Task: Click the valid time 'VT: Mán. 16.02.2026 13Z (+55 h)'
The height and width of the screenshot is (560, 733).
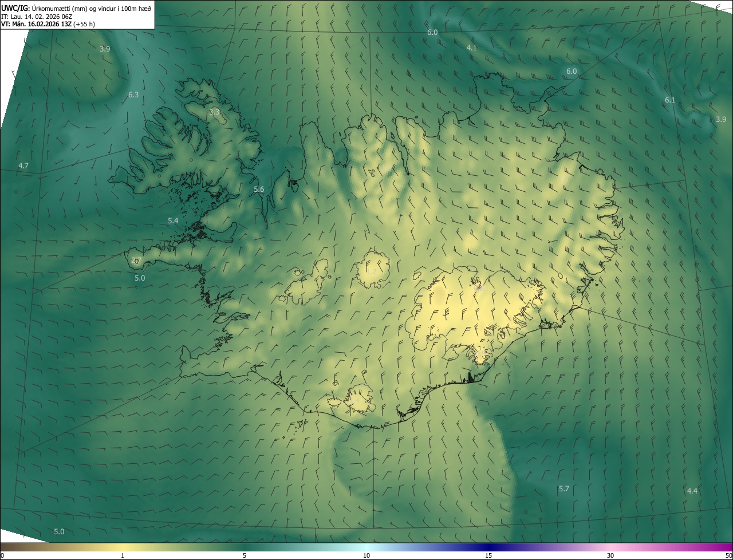Action: pyautogui.click(x=48, y=24)
